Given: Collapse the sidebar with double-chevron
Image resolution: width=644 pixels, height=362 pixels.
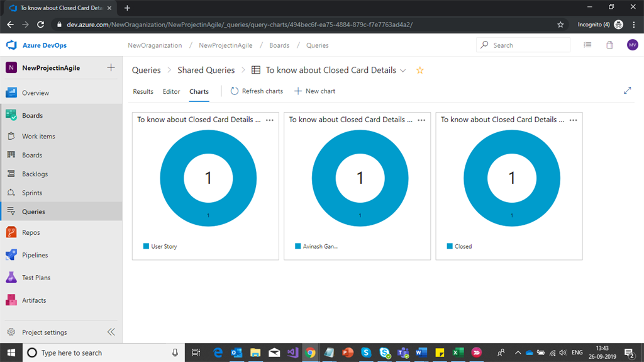Looking at the screenshot, I should [x=111, y=332].
